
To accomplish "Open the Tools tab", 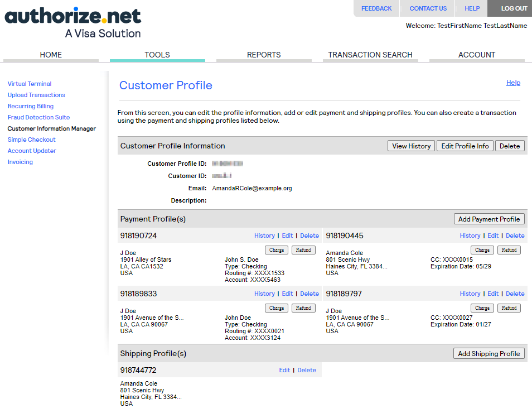I will pyautogui.click(x=157, y=55).
